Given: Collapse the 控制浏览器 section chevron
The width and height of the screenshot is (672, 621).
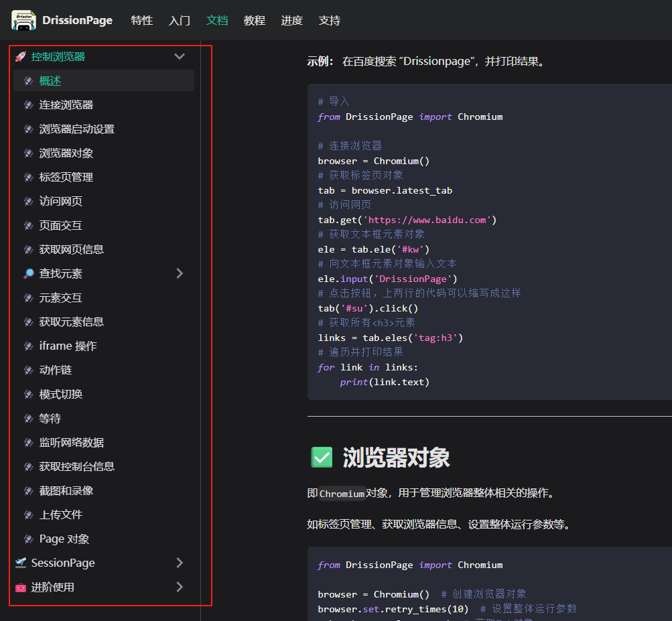Looking at the screenshot, I should [x=180, y=56].
